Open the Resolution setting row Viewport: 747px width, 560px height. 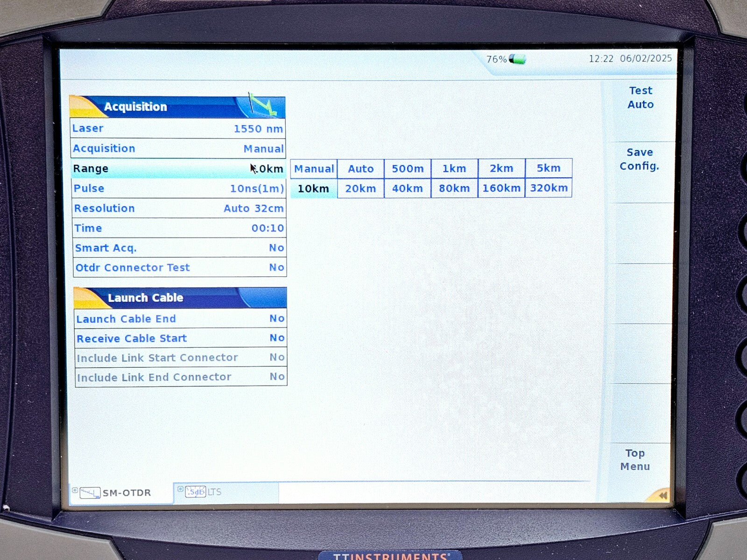tap(179, 208)
